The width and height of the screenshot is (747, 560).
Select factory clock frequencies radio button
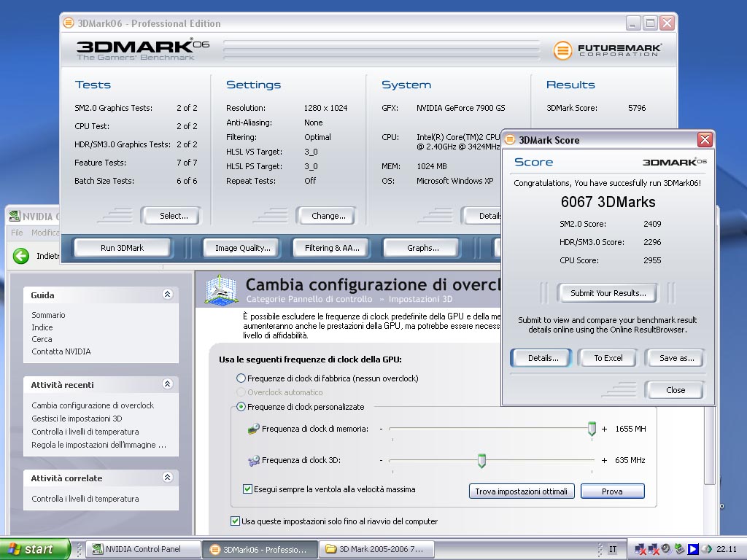241,378
